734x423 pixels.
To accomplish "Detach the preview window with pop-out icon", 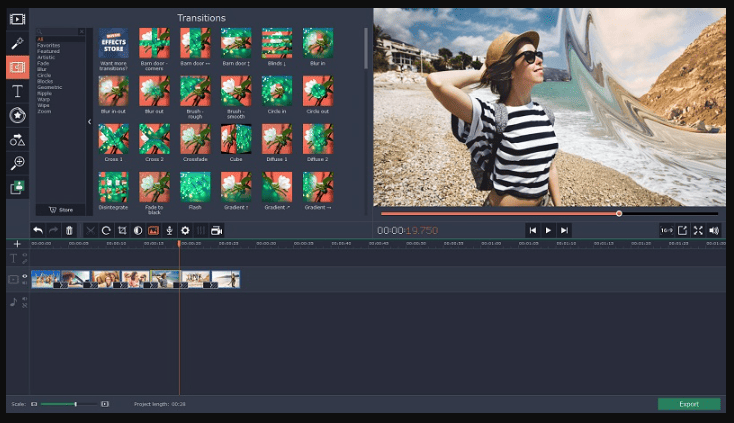I will (x=683, y=230).
